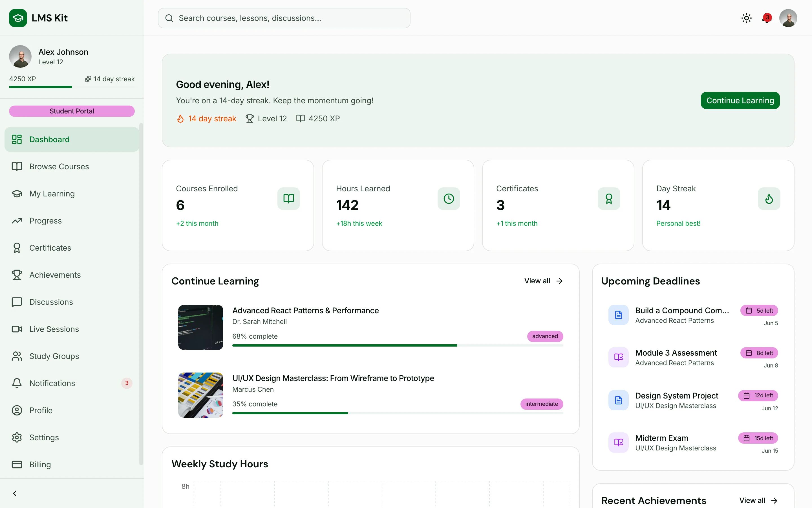Click the Module 3 Assessment deadline title

pyautogui.click(x=676, y=353)
